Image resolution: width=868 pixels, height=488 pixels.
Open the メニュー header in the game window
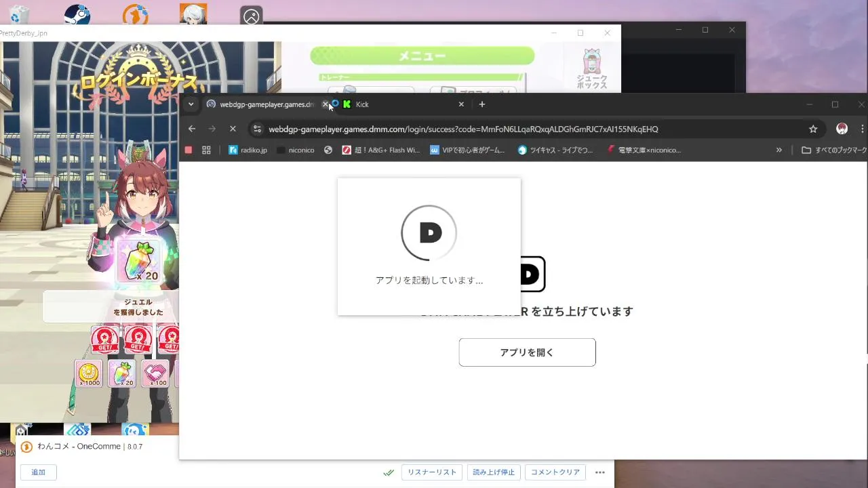tap(422, 56)
